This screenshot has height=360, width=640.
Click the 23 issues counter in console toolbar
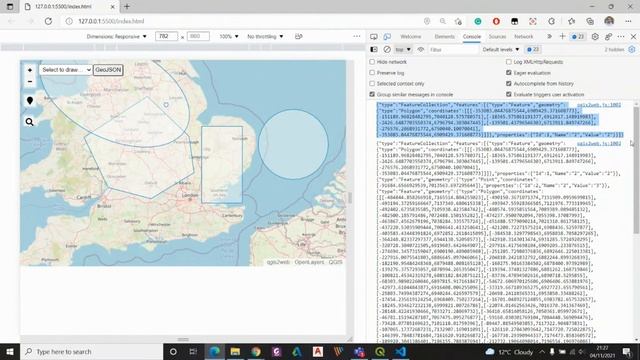(x=533, y=49)
